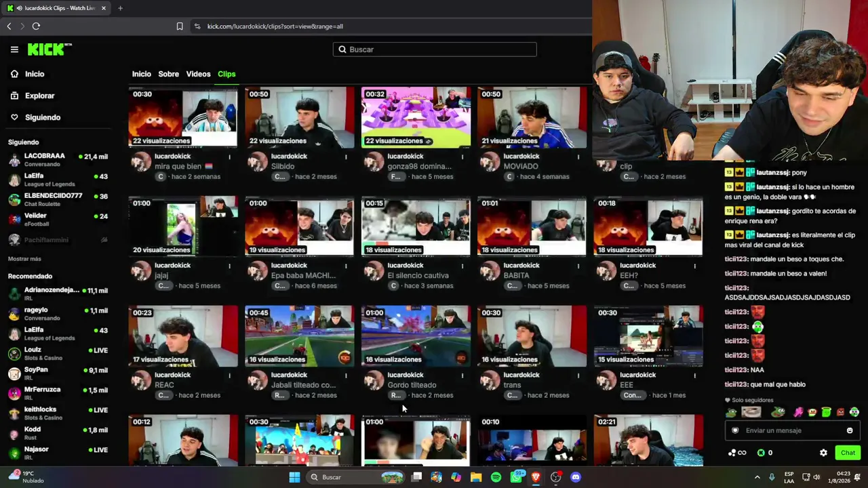Play the 'trans' clip thumbnail
The image size is (868, 488).
coord(532,335)
